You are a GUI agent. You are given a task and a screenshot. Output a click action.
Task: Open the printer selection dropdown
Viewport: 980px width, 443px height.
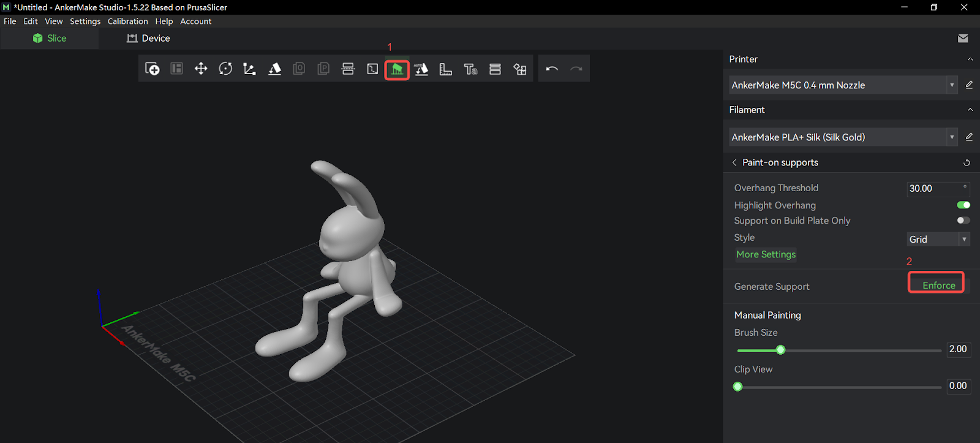[951, 85]
